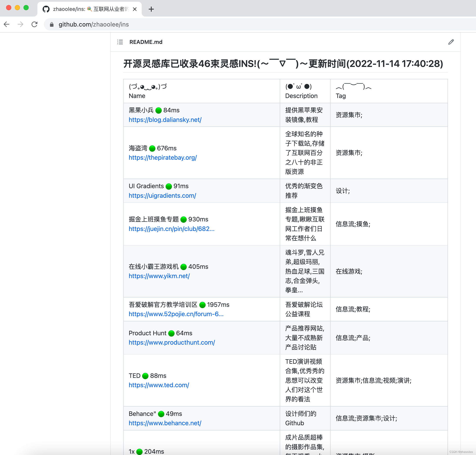The width and height of the screenshot is (476, 455).
Task: Click green status dot beside 1x
Action: coord(140,452)
